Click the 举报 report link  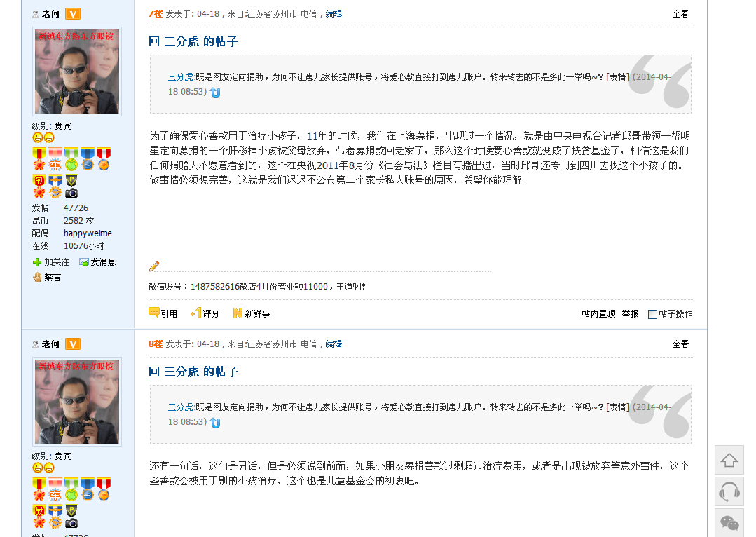(630, 313)
